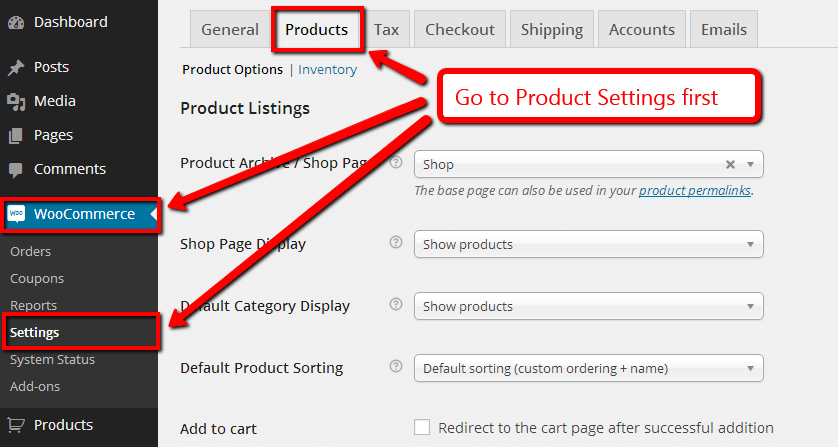This screenshot has width=838, height=447.
Task: Switch to the Shipping tab
Action: pyautogui.click(x=552, y=29)
